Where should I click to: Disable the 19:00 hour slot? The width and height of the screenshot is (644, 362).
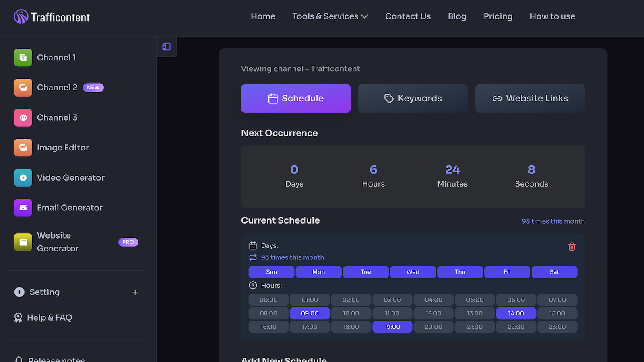click(x=392, y=327)
